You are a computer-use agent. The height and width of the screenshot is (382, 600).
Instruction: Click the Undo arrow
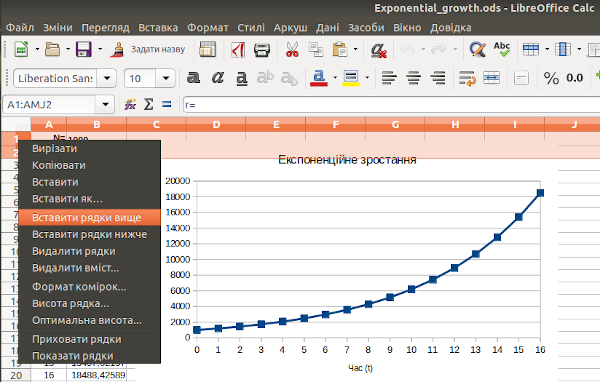(407, 49)
